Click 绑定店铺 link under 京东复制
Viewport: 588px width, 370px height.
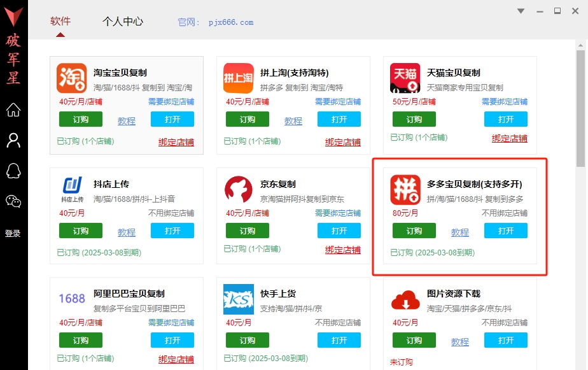[343, 250]
